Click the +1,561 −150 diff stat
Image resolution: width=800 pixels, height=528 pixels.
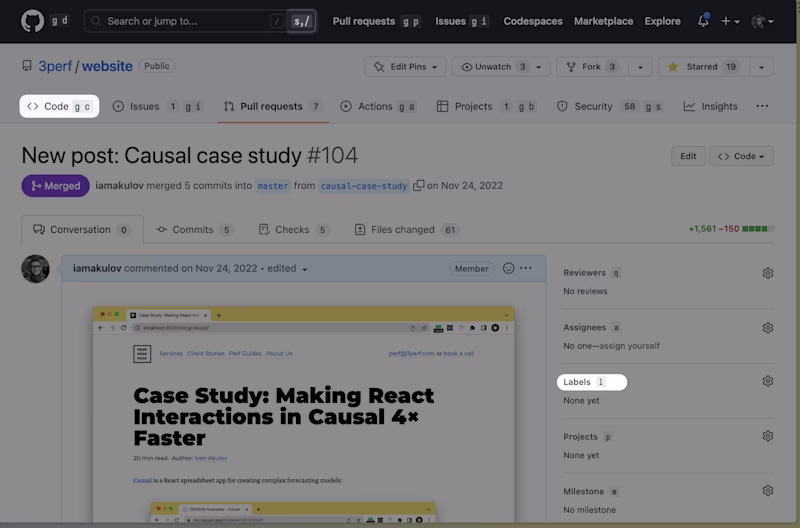(714, 229)
